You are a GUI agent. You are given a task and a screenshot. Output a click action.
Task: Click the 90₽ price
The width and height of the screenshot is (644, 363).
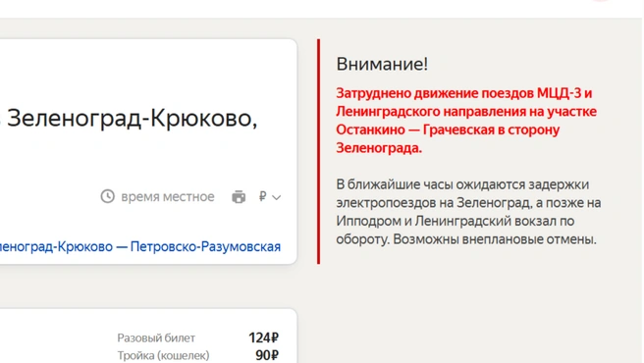point(267,355)
